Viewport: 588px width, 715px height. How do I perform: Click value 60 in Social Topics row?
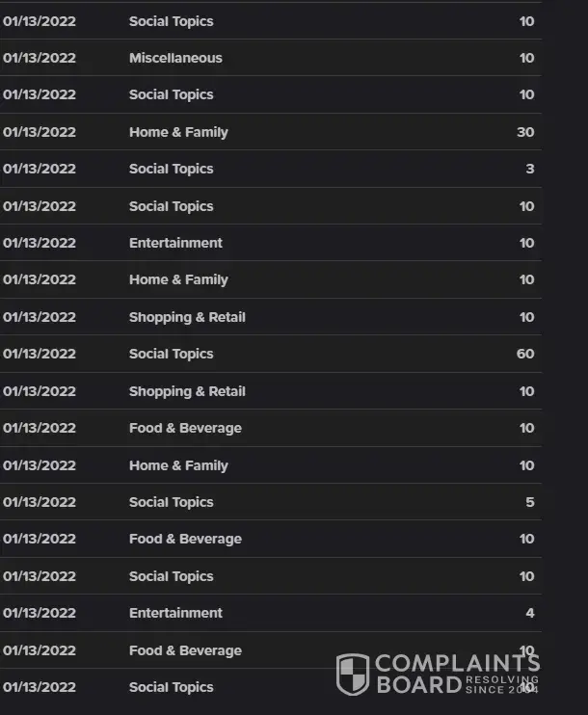pos(525,354)
